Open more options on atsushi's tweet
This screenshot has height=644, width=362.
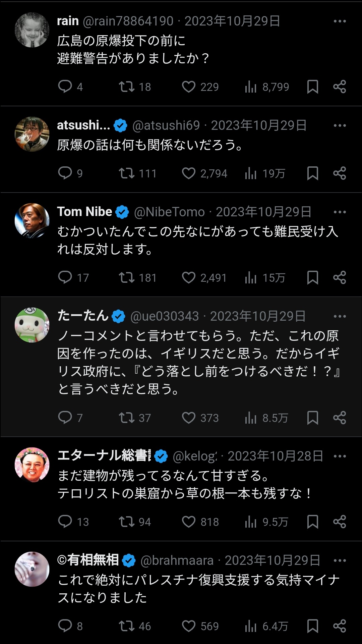pyautogui.click(x=340, y=125)
